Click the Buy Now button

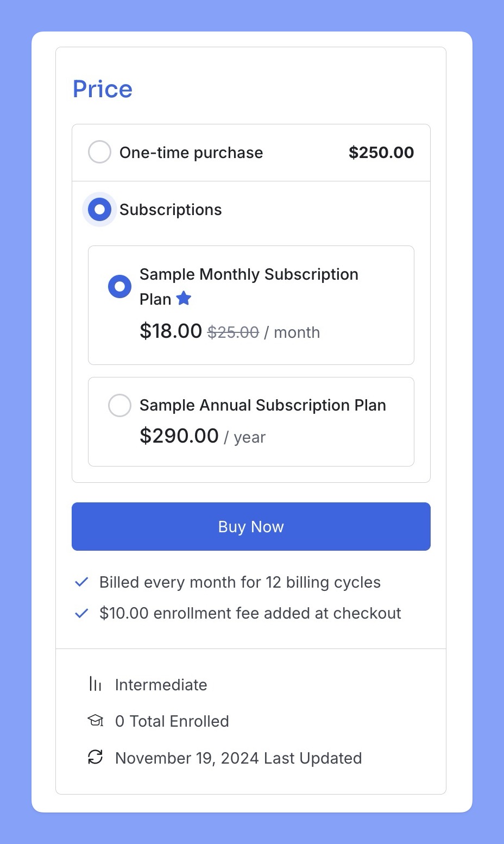pos(251,526)
